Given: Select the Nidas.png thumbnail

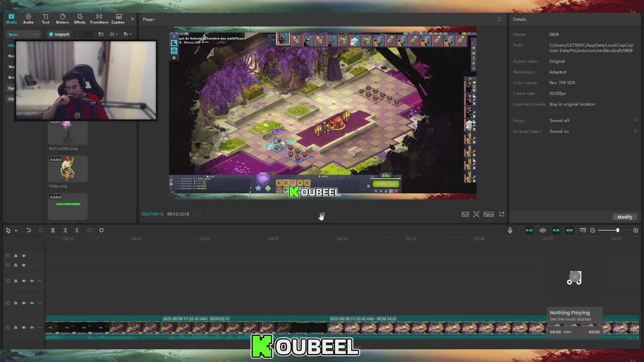Looking at the screenshot, I should point(67,169).
